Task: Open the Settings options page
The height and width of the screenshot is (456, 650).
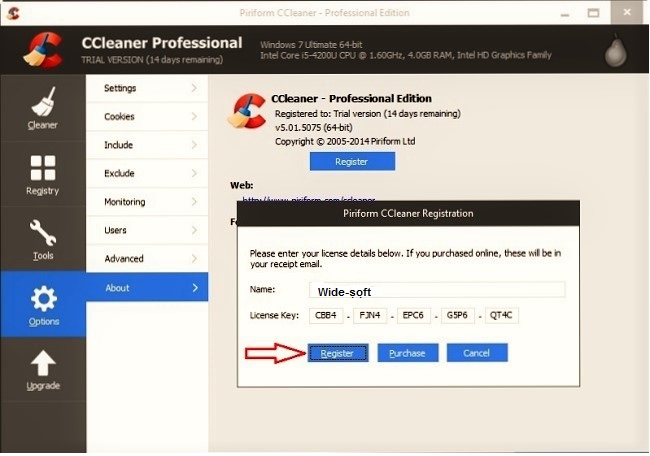Action: [x=147, y=88]
